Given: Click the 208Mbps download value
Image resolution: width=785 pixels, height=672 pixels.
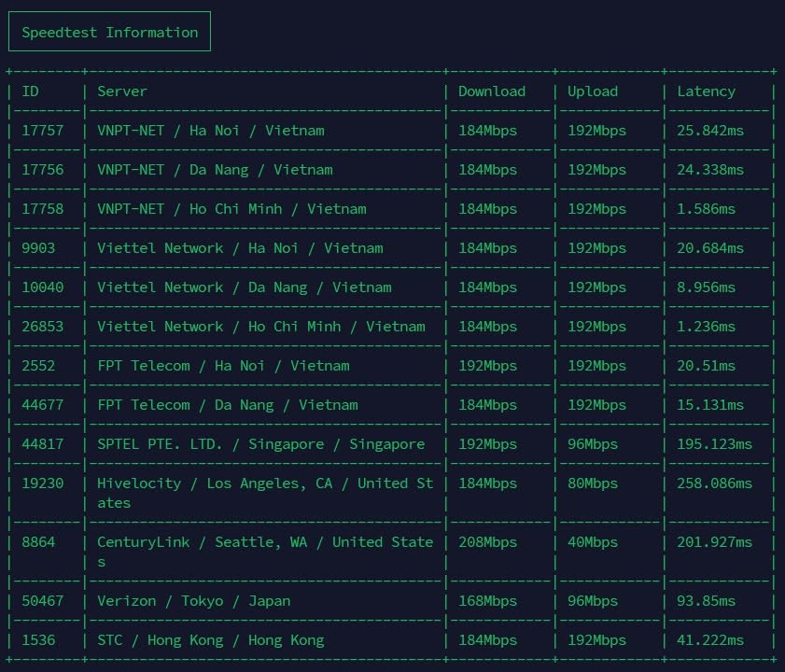Looking at the screenshot, I should coord(487,542).
